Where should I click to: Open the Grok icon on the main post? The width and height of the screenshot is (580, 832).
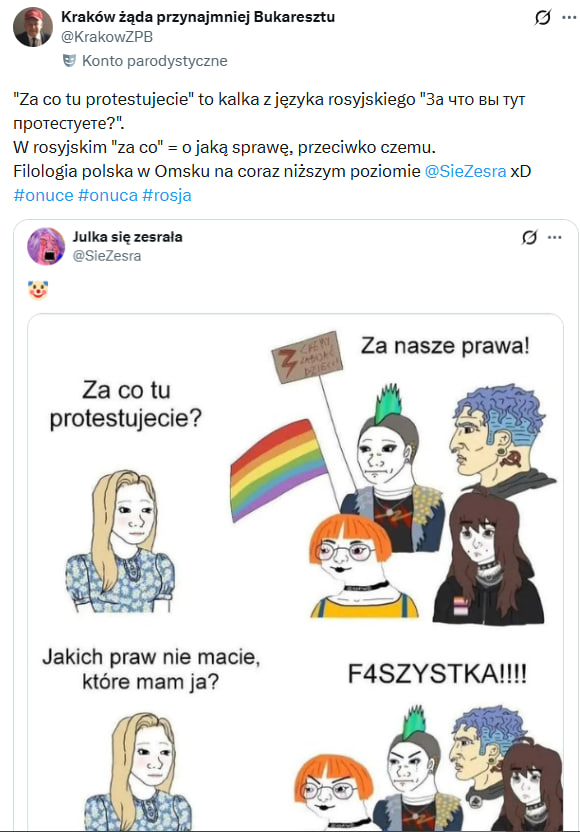542,18
